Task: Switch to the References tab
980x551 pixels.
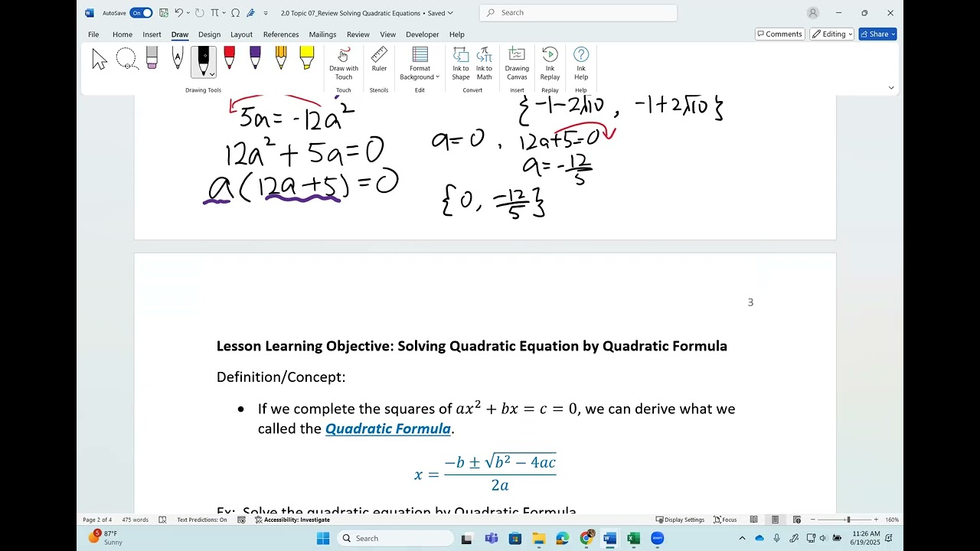Action: (281, 34)
